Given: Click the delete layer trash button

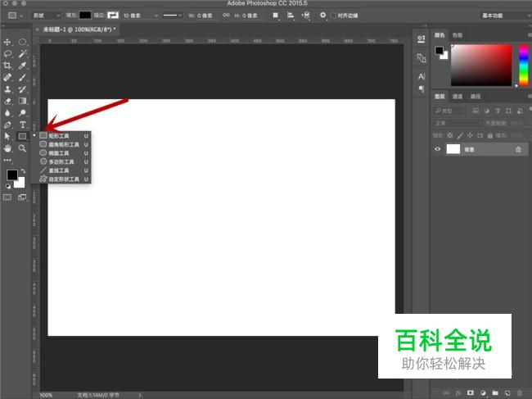Looking at the screenshot, I should 520,392.
